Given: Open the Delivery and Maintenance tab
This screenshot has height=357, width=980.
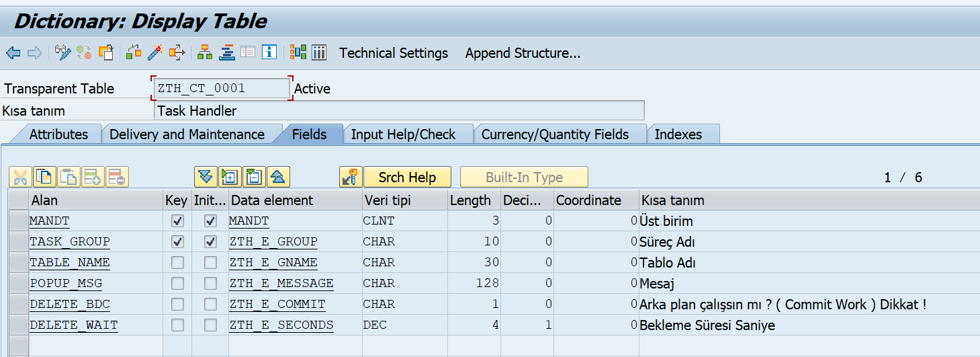Looking at the screenshot, I should [x=187, y=134].
